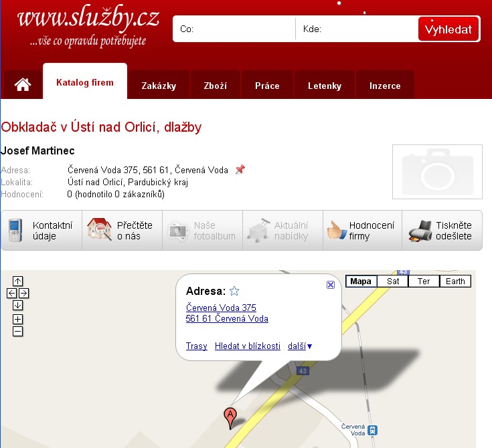Open the Katalog firem tab
492x448 pixels.
click(x=85, y=82)
